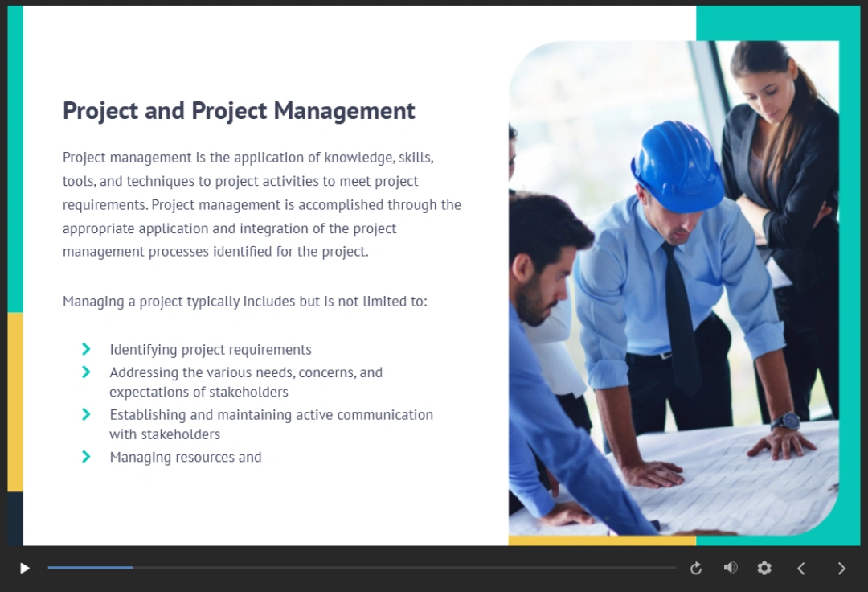Image resolution: width=868 pixels, height=592 pixels.
Task: Click the Project and Project Management heading
Action: (x=239, y=111)
